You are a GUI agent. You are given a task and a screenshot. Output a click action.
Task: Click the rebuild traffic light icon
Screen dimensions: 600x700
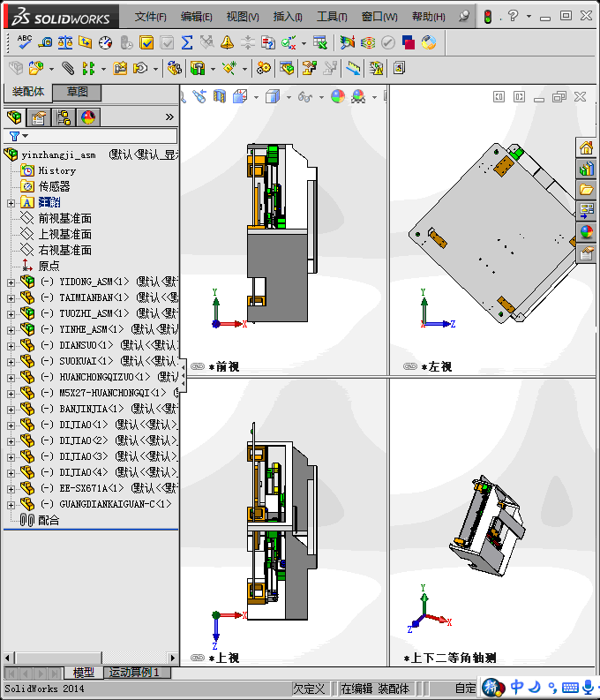[x=488, y=17]
